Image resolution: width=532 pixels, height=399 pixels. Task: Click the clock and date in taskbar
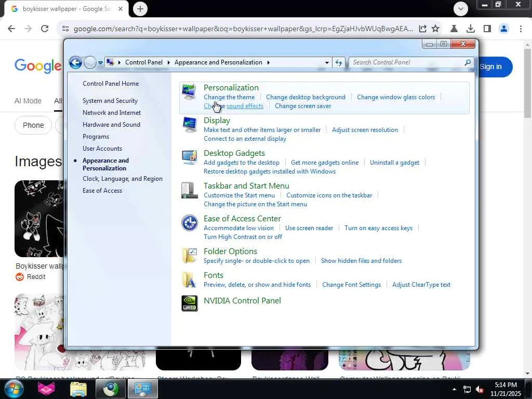tap(506, 389)
